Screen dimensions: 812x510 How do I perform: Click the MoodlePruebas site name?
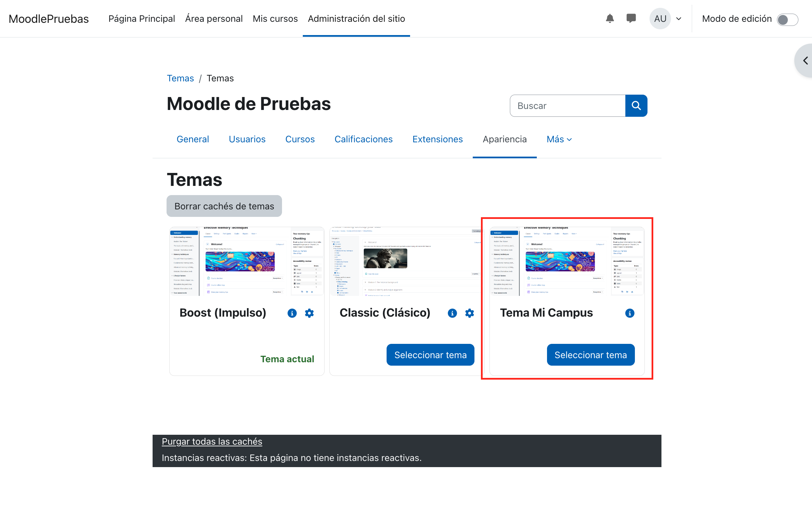[x=49, y=19]
